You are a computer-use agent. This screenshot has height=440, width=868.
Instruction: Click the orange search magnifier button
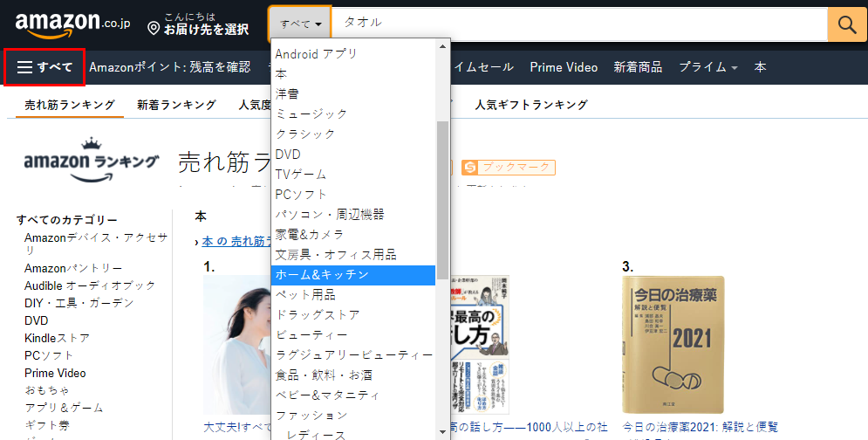pyautogui.click(x=847, y=24)
